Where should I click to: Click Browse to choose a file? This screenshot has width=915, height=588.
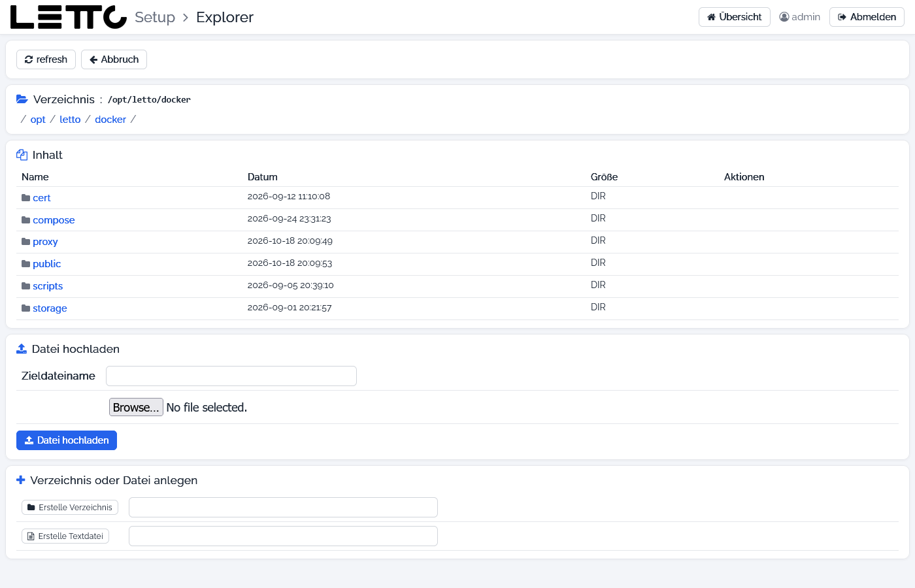click(136, 407)
